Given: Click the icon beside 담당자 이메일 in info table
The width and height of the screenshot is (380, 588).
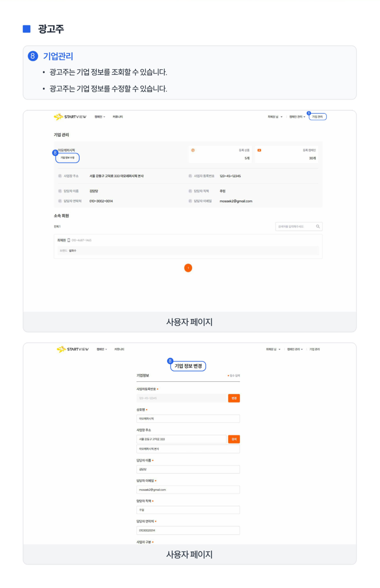Looking at the screenshot, I should pyautogui.click(x=190, y=201).
